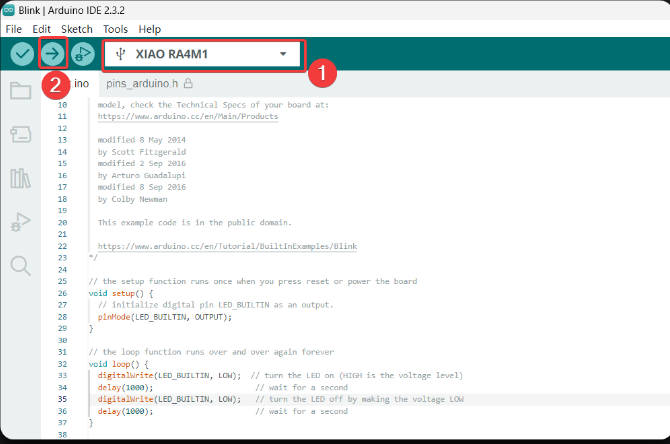Click digitalWrite on line 33
Image resolution: width=670 pixels, height=444 pixels.
coord(126,376)
